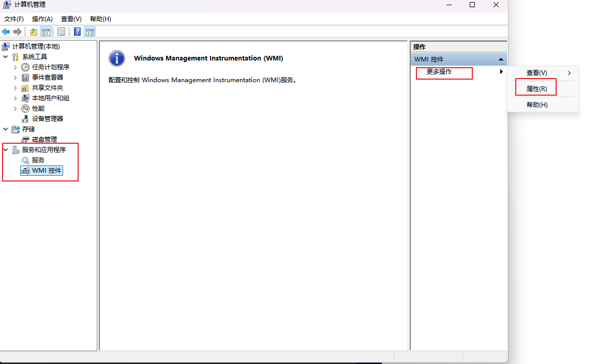Click the 共享文件夹 folder icon

[x=25, y=88]
